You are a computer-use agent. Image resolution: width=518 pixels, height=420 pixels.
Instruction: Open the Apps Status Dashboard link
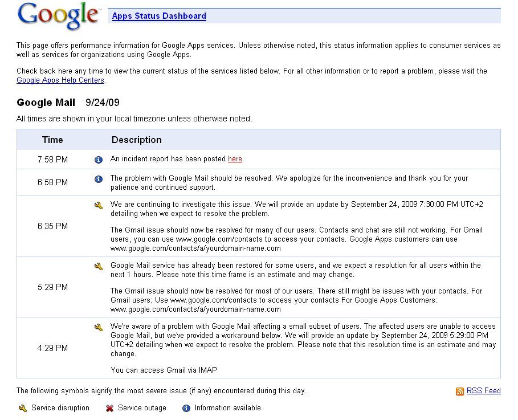[x=158, y=16]
